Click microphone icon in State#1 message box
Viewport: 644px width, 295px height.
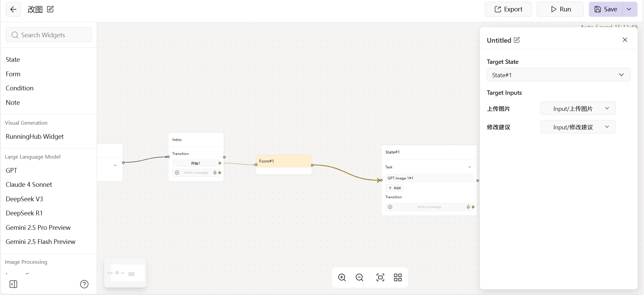[468, 207]
